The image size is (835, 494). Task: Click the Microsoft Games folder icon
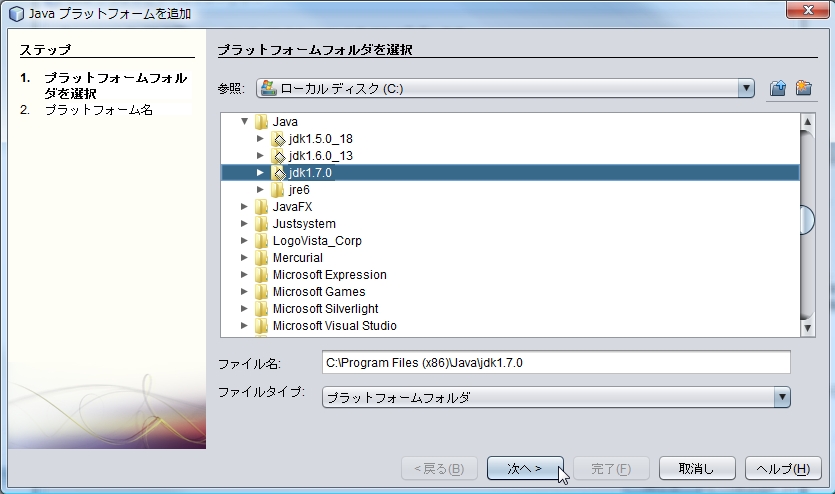point(261,292)
